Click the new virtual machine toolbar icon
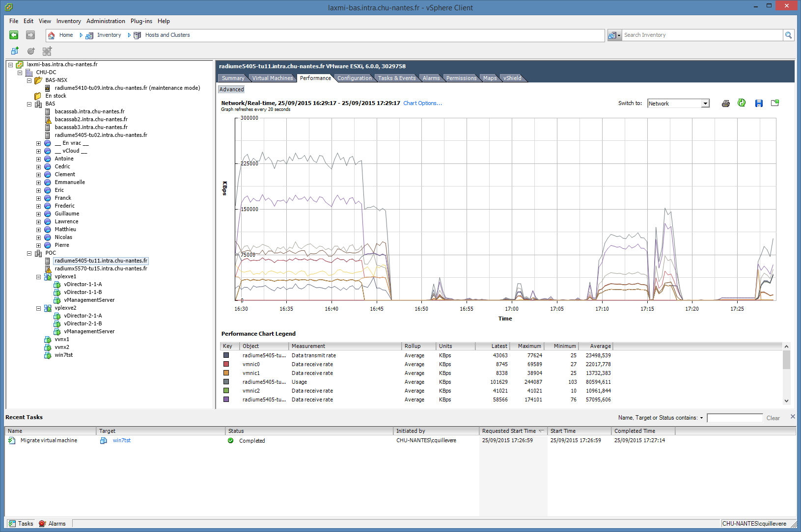The width and height of the screenshot is (801, 532). coord(15,51)
